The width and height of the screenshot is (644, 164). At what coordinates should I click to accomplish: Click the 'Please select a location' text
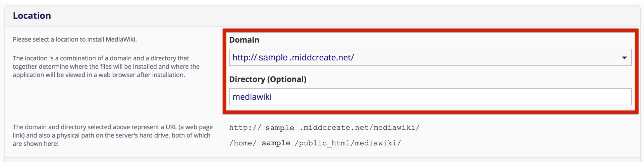tap(75, 40)
